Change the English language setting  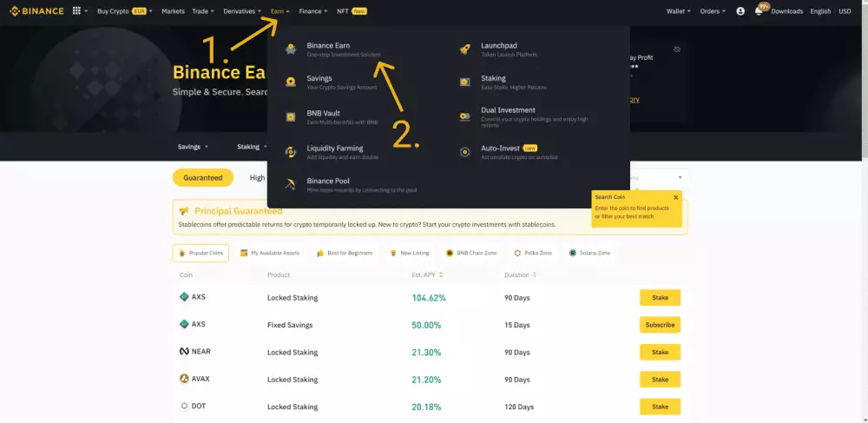coord(820,11)
